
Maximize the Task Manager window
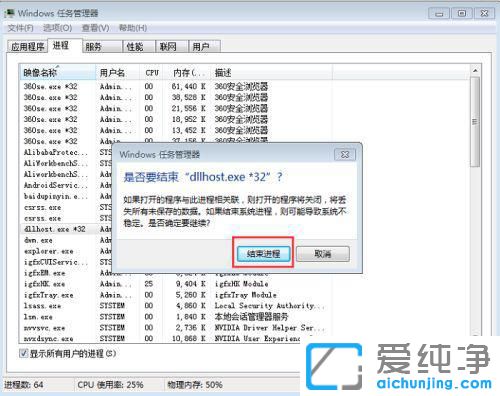coord(462,13)
